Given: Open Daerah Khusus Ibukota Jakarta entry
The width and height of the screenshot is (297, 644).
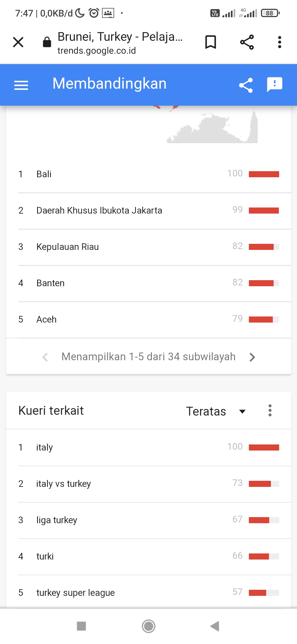Looking at the screenshot, I should click(x=99, y=211).
